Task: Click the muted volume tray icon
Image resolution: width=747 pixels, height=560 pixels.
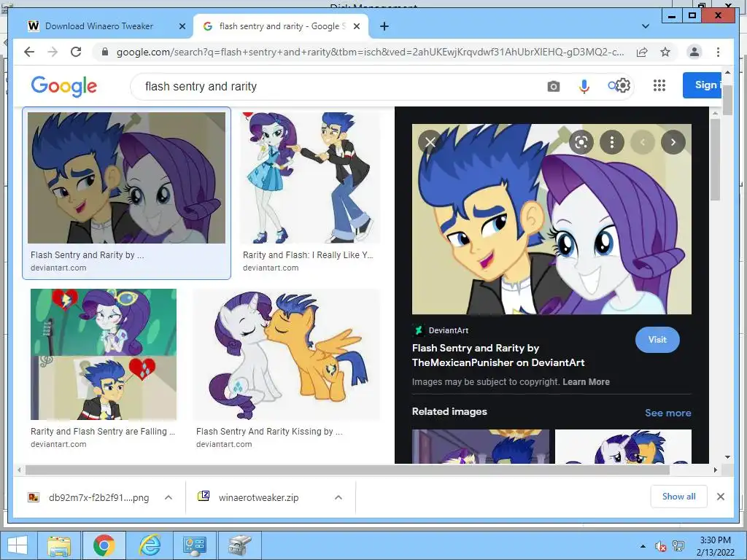Action: (x=660, y=546)
